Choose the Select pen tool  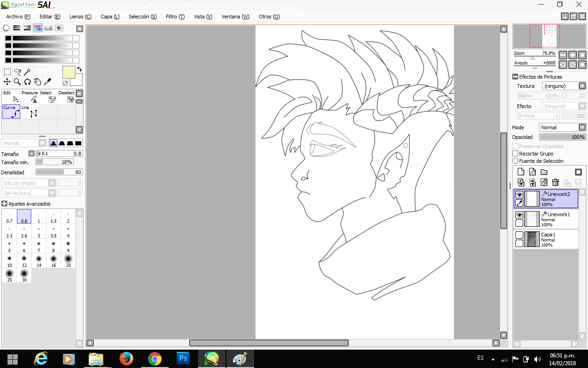point(48,97)
